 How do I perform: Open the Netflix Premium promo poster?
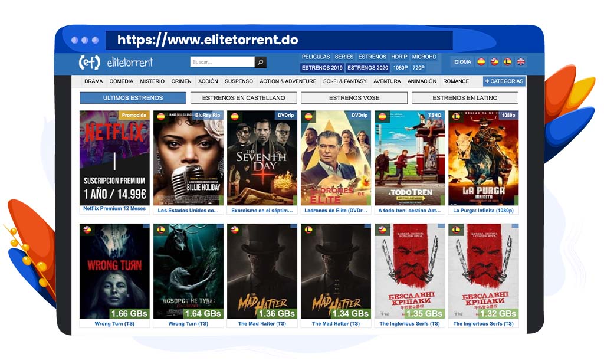click(114, 158)
